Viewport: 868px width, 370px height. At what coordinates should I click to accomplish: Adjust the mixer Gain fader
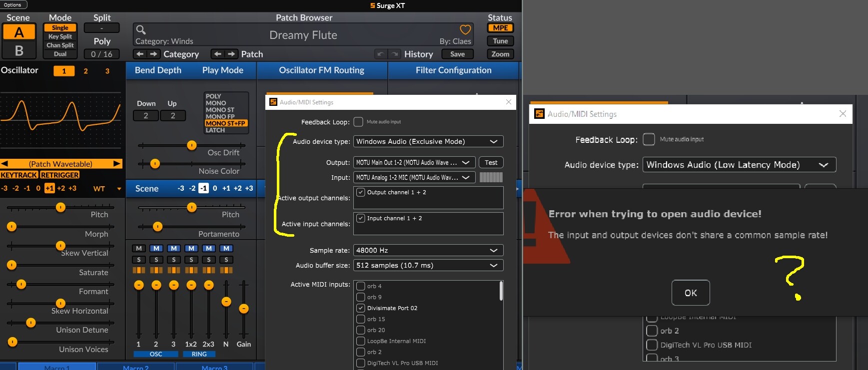[243, 310]
